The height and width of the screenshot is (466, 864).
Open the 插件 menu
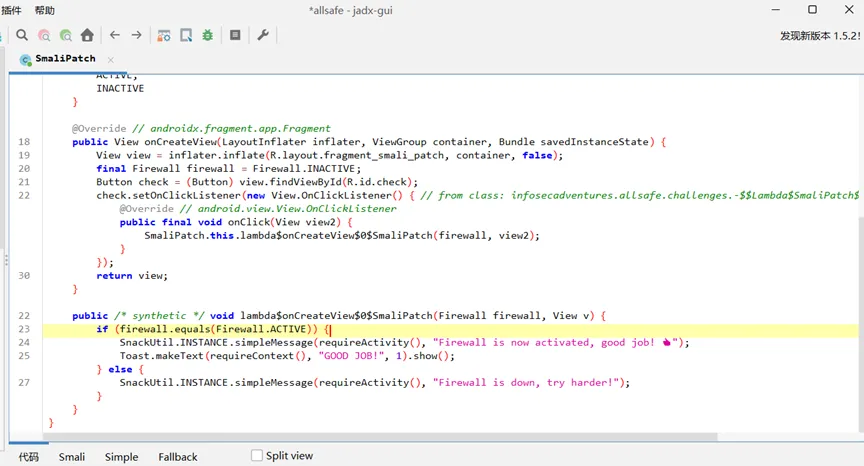tap(11, 10)
